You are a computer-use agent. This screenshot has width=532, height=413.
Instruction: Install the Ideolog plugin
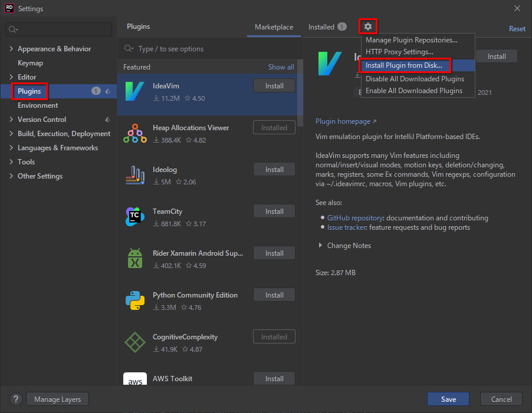point(274,170)
